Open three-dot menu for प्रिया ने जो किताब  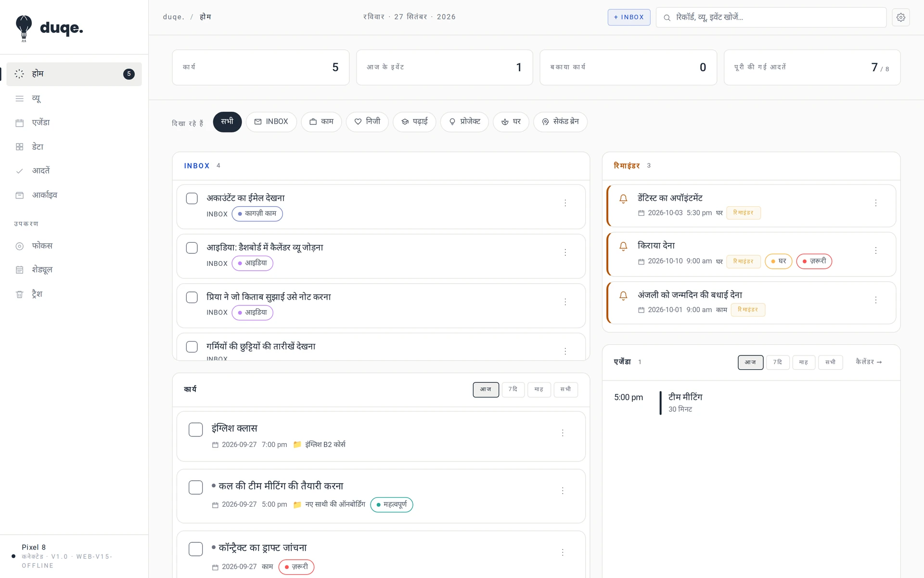coord(565,302)
